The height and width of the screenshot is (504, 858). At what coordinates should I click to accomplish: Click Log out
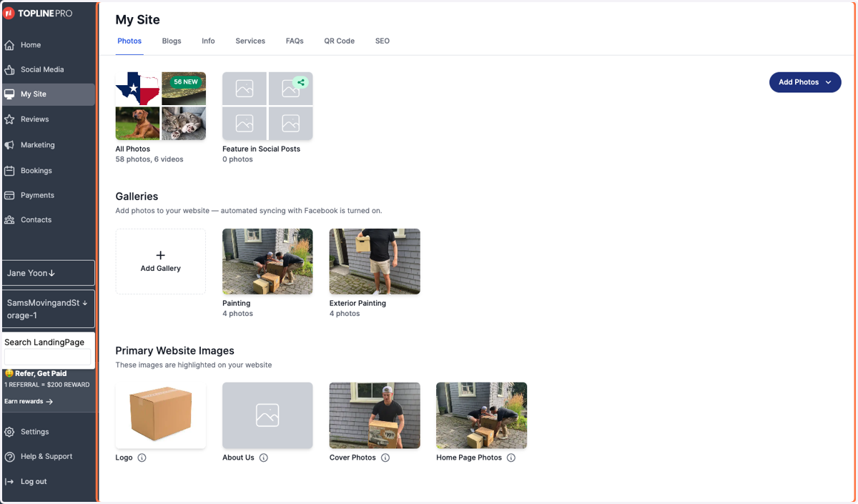tap(49, 482)
